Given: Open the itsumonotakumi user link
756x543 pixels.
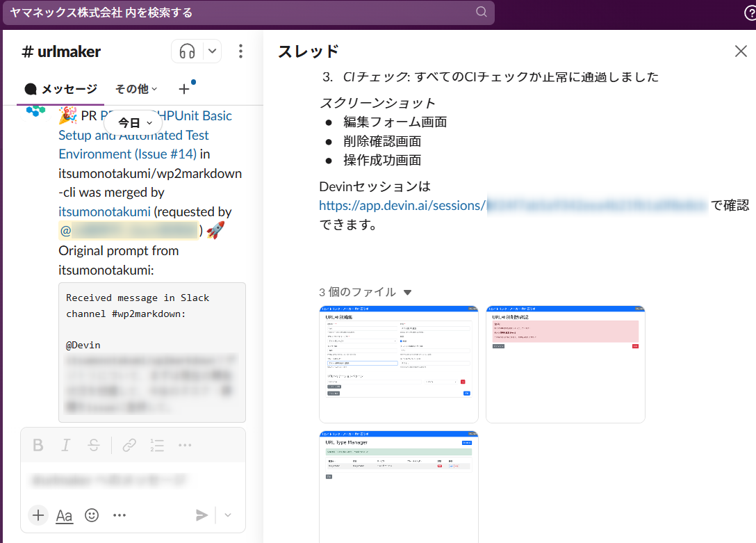Looking at the screenshot, I should 105,211.
